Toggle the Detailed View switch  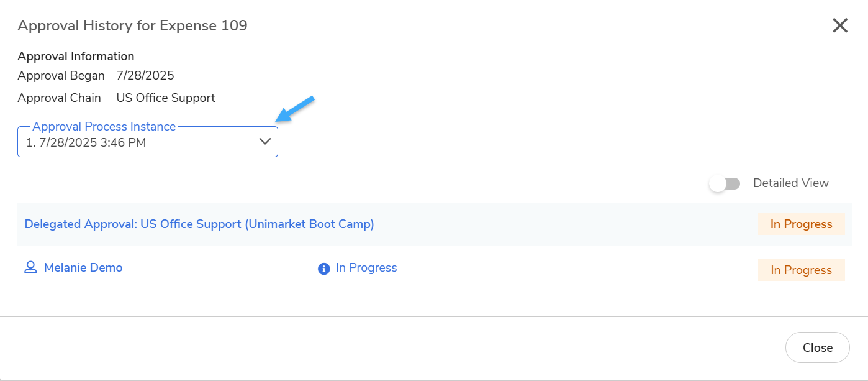coord(725,183)
